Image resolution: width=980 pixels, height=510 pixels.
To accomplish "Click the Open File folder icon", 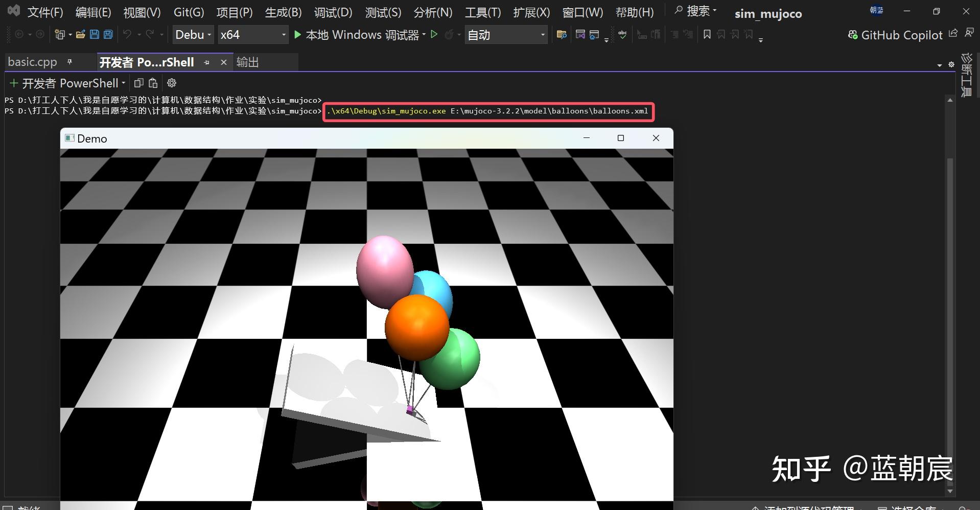I will (x=80, y=35).
